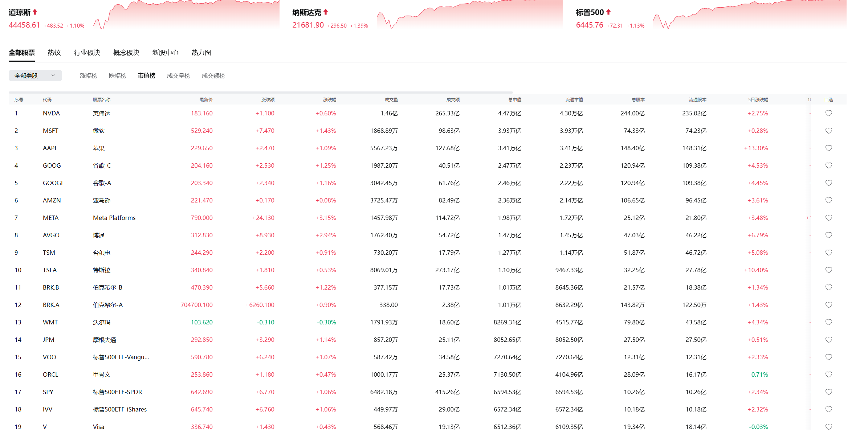Select the 全部股票 tab
Image resolution: width=868 pixels, height=430 pixels.
tap(22, 53)
